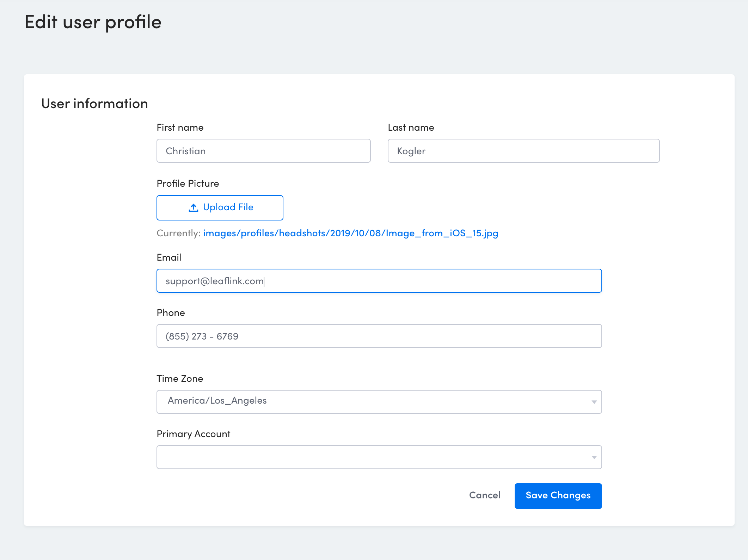Focus the Email input field
Image resolution: width=748 pixels, height=560 pixels.
pos(379,281)
